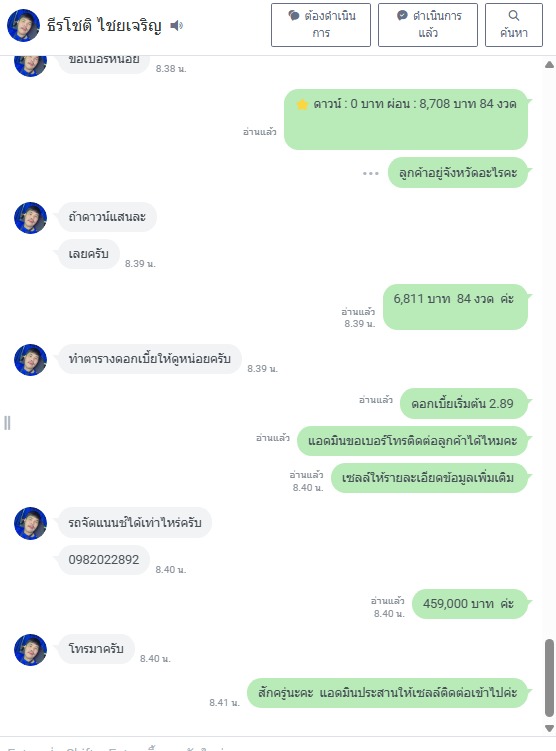Click the chat scrollbar thumb
The image size is (556, 751).
point(549,677)
